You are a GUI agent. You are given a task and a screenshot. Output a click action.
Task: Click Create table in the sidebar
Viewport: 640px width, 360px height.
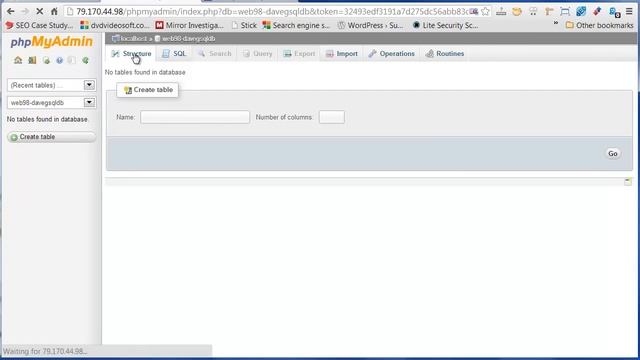pos(51,137)
